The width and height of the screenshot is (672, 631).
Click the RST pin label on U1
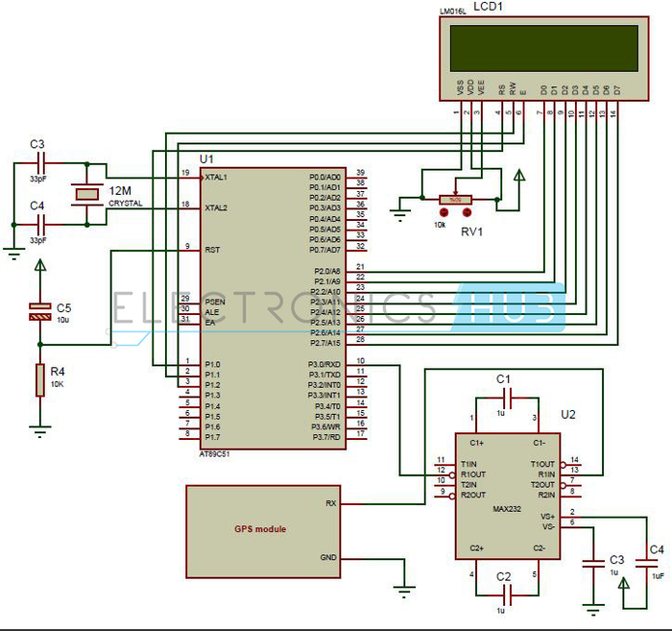click(212, 250)
